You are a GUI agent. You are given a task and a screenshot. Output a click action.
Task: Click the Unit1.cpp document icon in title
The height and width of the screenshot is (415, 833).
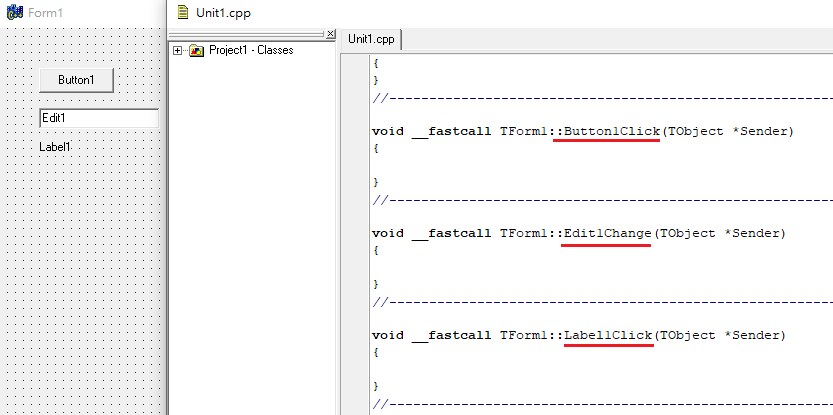click(183, 12)
